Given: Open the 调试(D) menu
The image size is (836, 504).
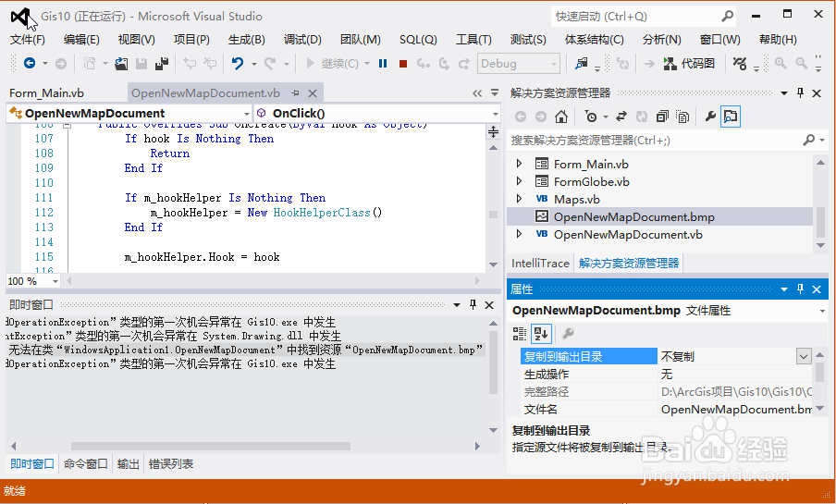Looking at the screenshot, I should (302, 40).
